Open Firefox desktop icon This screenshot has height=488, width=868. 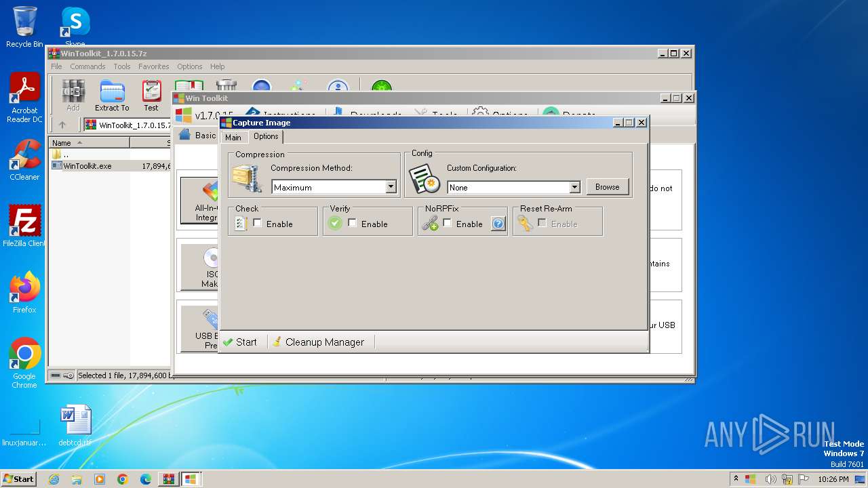point(24,293)
